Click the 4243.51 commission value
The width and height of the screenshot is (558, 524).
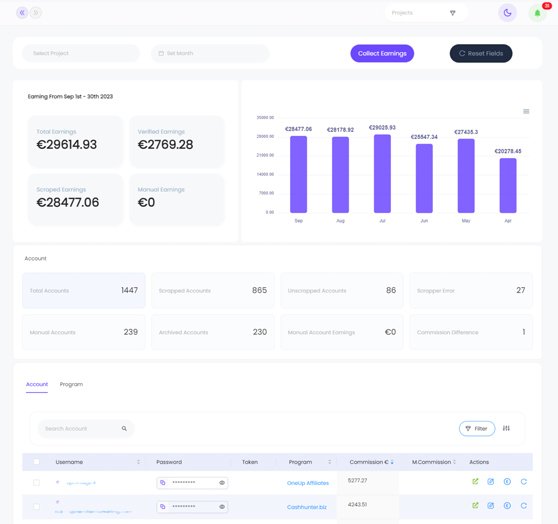[357, 504]
